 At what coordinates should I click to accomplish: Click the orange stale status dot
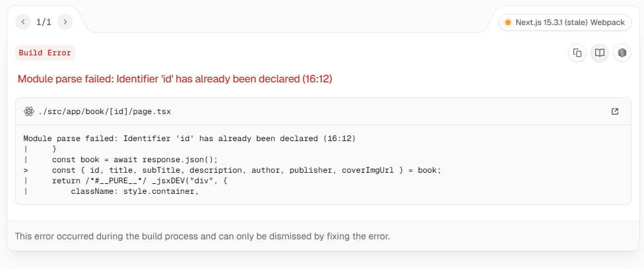[x=508, y=22]
